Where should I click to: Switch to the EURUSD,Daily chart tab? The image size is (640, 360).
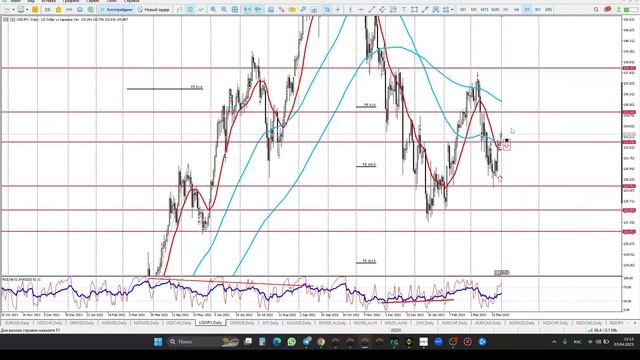click(17, 323)
